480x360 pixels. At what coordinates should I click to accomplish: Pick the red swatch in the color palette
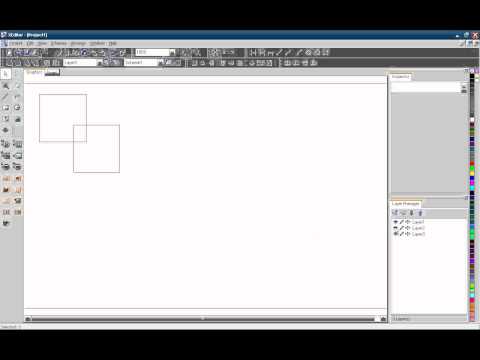[x=472, y=164]
